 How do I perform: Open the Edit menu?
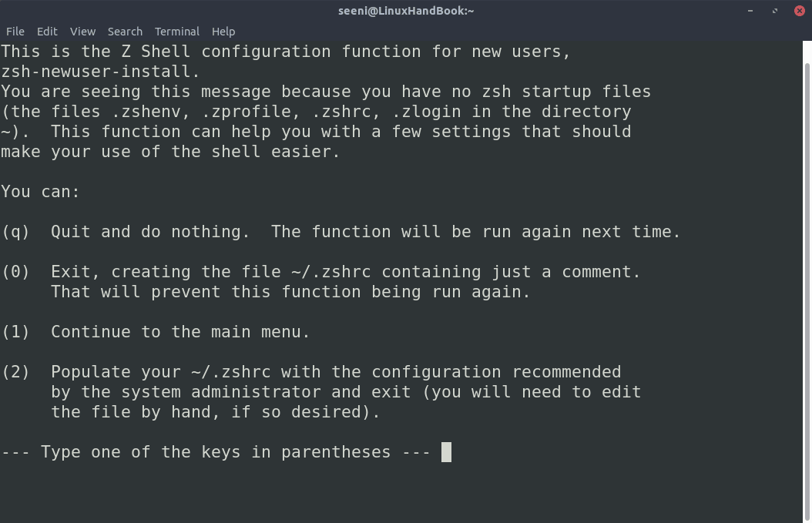(x=46, y=32)
